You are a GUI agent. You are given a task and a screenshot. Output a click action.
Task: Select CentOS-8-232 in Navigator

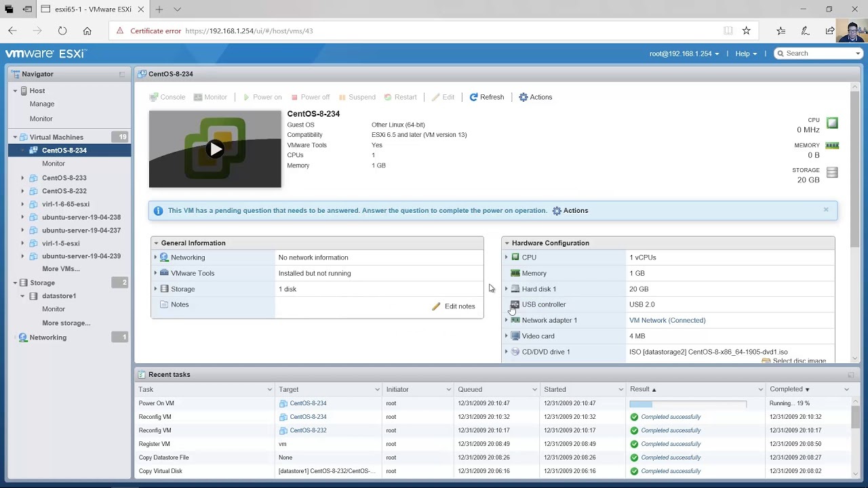click(x=64, y=191)
